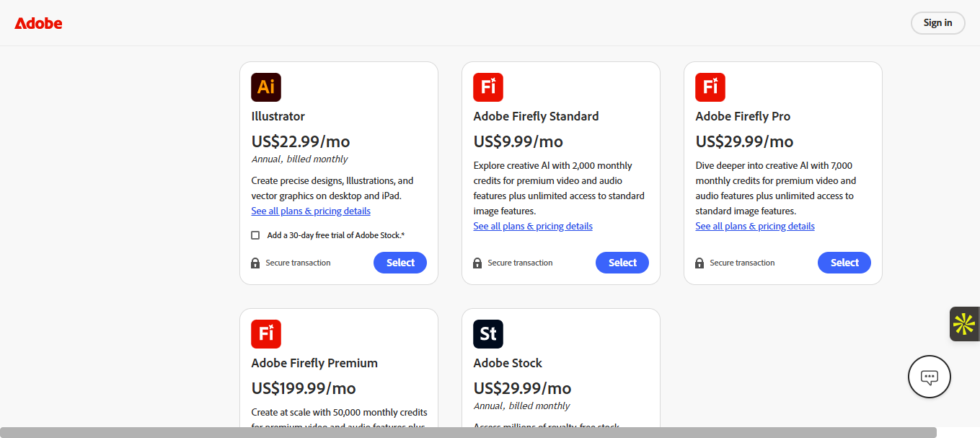Image resolution: width=980 pixels, height=438 pixels.
Task: Click the yellow asterisk side widget
Action: [x=964, y=324]
